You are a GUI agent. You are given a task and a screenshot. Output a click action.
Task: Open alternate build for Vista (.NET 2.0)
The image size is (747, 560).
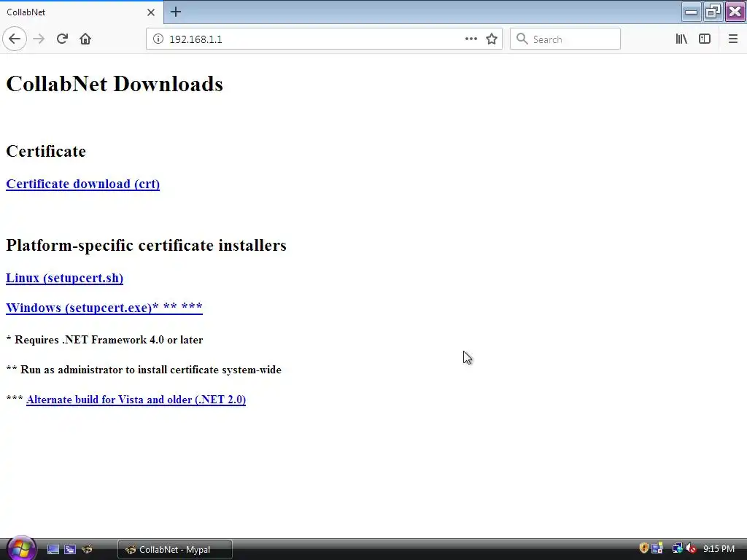(136, 400)
